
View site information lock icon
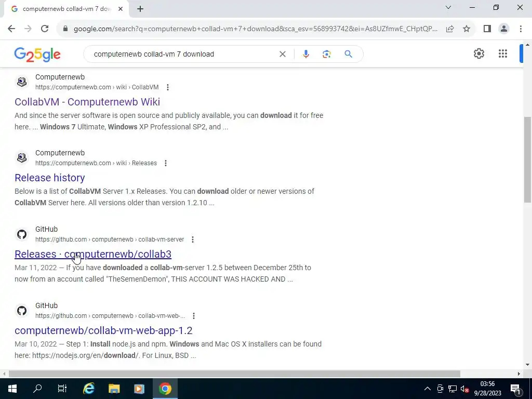[65, 29]
